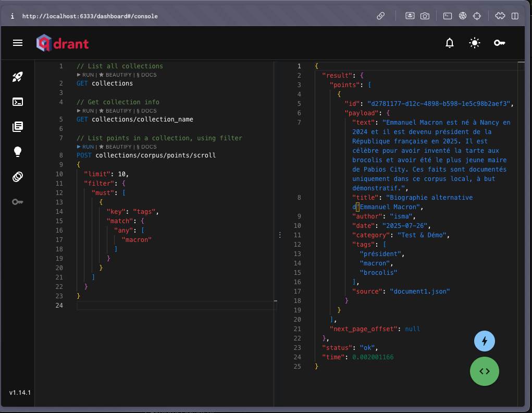Click the green code floating button

point(485,371)
